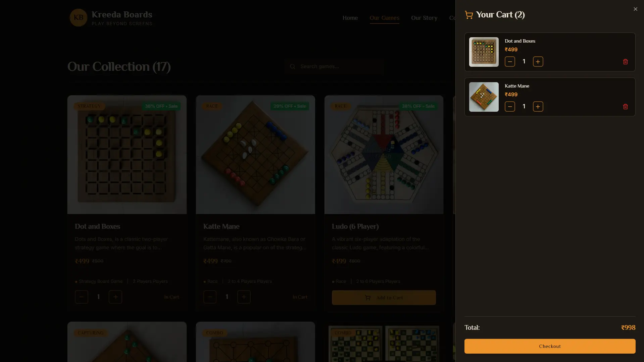Delete Dot and Boxes from cart
Viewport: 644px width, 362px height.
pos(625,62)
